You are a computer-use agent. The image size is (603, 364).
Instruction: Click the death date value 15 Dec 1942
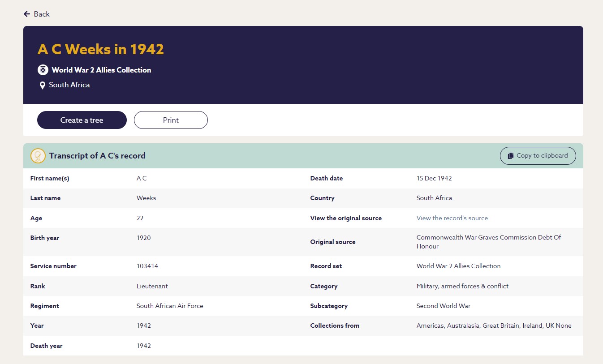click(x=434, y=178)
